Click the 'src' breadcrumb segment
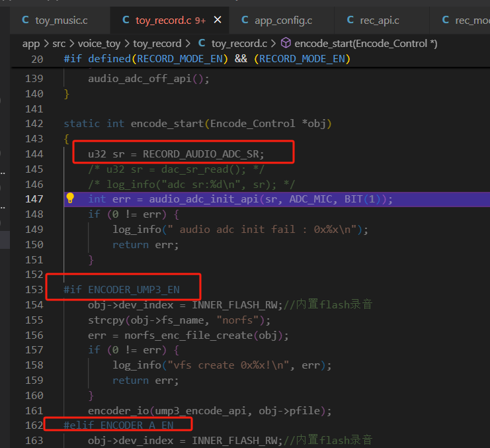The image size is (490, 448). (59, 44)
